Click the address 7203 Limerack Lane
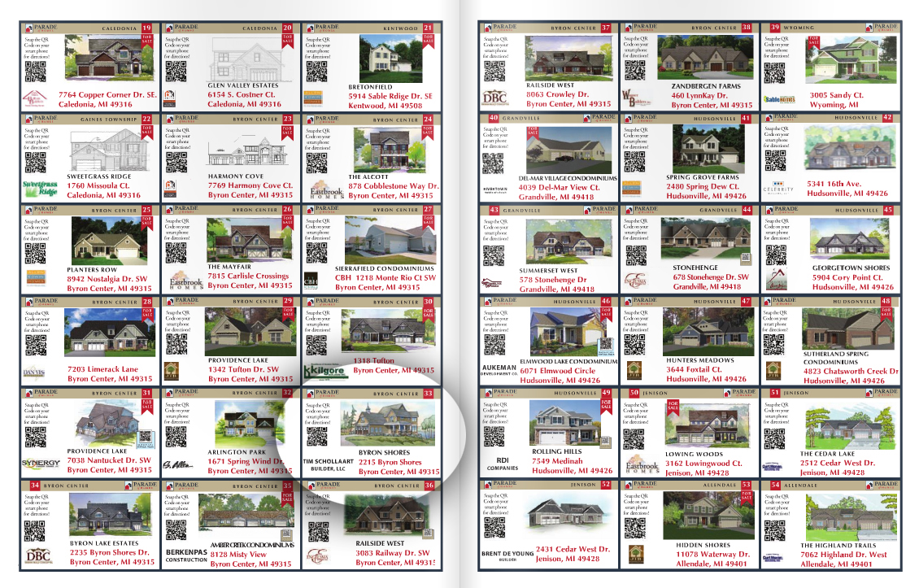 point(102,369)
